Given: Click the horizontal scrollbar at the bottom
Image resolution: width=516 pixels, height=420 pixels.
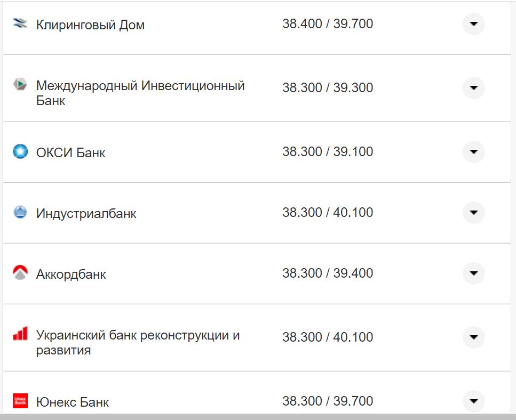Looking at the screenshot, I should [256, 417].
